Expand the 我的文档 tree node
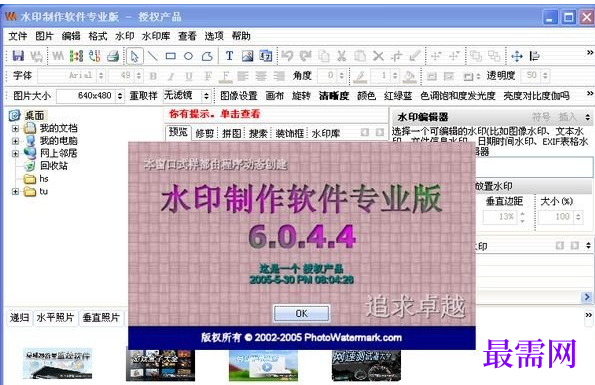 [15, 129]
